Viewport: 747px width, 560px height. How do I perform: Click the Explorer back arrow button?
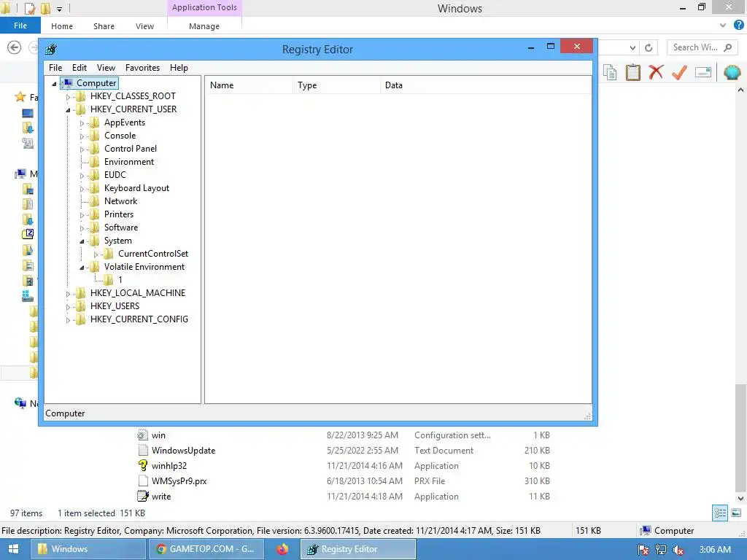(x=15, y=47)
